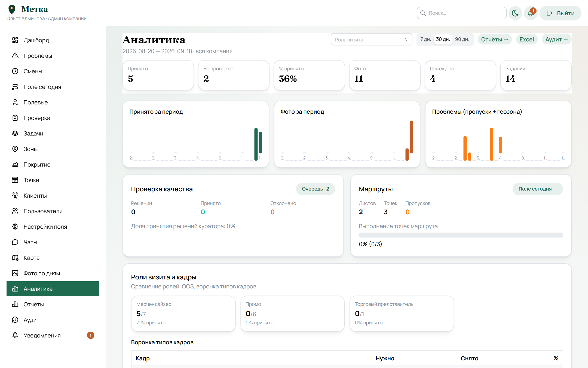This screenshot has height=368, width=588.
Task: Click the Настройки поля gear icon
Action: 15,227
